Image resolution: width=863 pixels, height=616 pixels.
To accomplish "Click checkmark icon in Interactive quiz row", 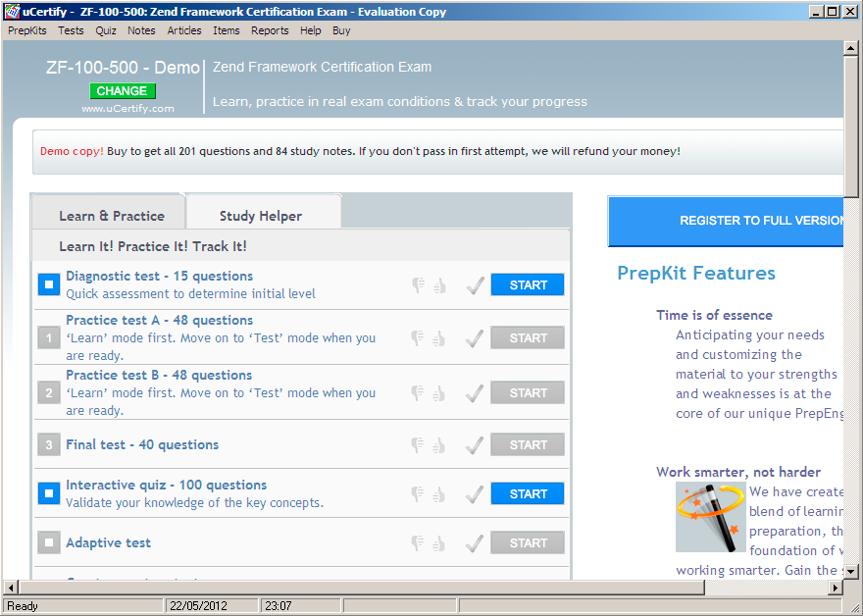I will tap(475, 493).
